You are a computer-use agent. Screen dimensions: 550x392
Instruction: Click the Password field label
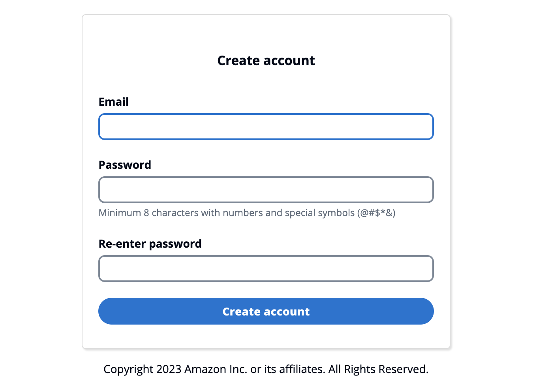pyautogui.click(x=124, y=164)
